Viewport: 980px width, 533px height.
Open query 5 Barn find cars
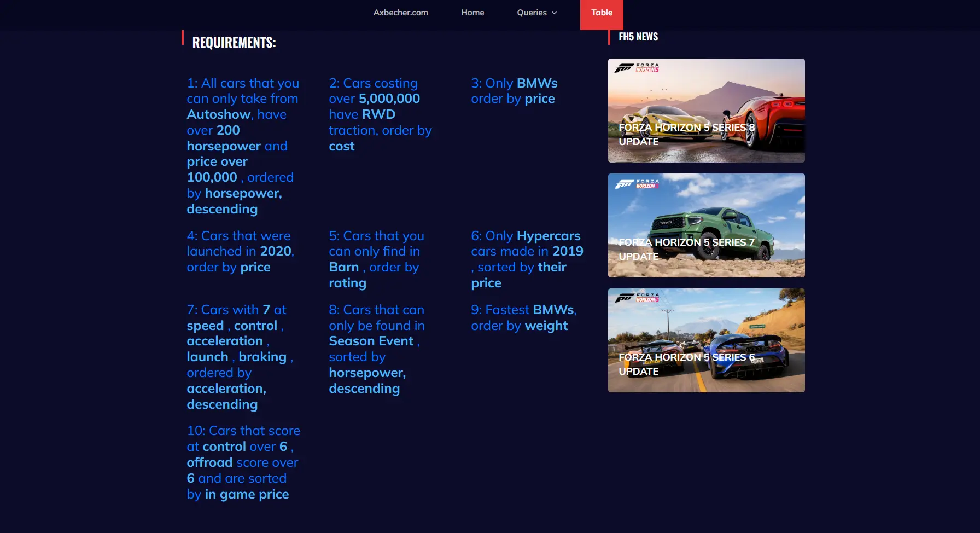[x=376, y=259]
